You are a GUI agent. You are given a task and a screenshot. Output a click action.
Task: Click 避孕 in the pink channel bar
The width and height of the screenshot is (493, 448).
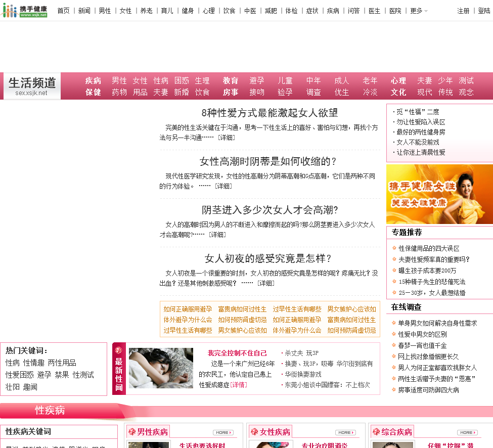click(x=257, y=81)
